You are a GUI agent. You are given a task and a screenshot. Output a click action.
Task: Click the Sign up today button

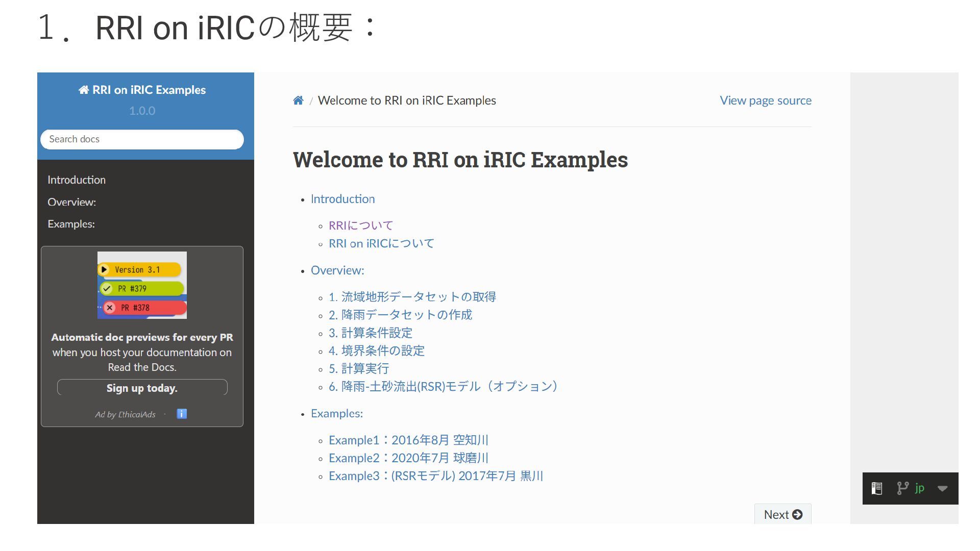point(142,388)
